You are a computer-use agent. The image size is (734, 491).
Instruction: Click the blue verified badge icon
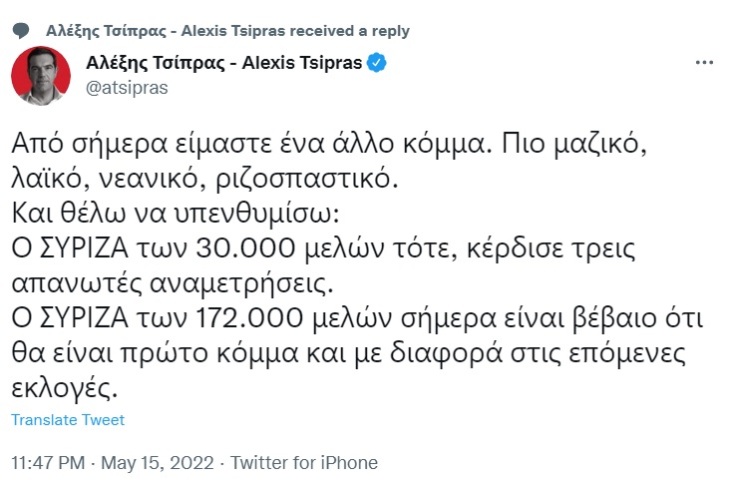pyautogui.click(x=377, y=63)
